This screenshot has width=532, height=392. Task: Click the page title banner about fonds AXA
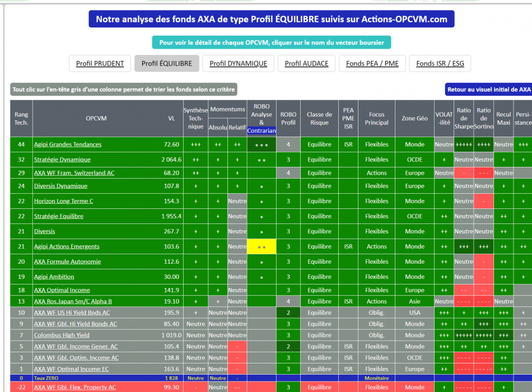click(272, 19)
